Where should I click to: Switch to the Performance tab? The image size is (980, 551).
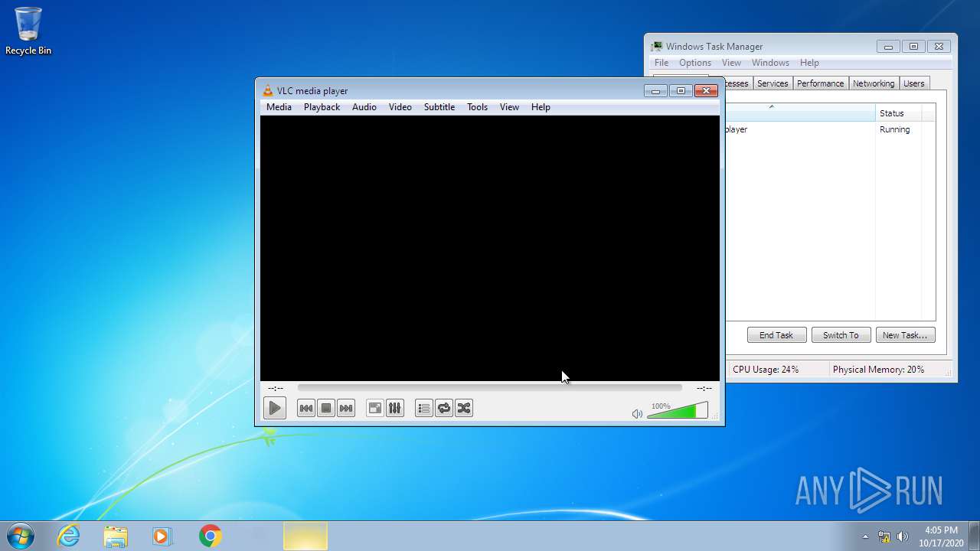click(x=820, y=83)
